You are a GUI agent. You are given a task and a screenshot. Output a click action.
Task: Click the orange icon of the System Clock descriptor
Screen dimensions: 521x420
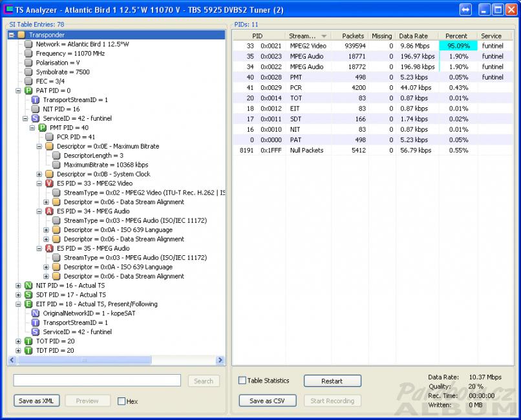(x=49, y=174)
